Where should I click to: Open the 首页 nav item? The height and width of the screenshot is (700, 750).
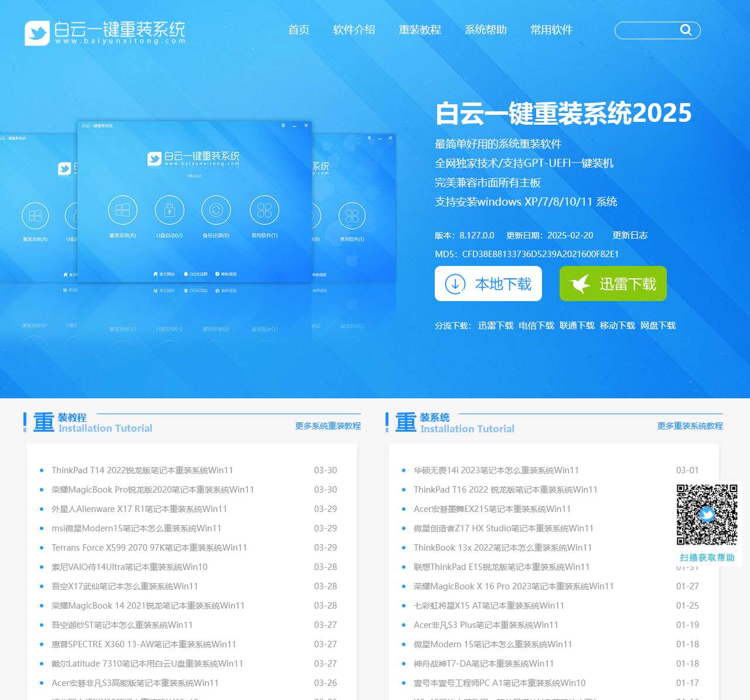(299, 30)
